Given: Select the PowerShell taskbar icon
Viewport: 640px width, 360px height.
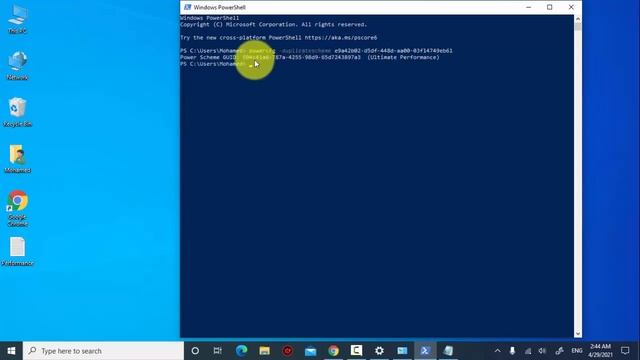Looking at the screenshot, I should click(425, 351).
